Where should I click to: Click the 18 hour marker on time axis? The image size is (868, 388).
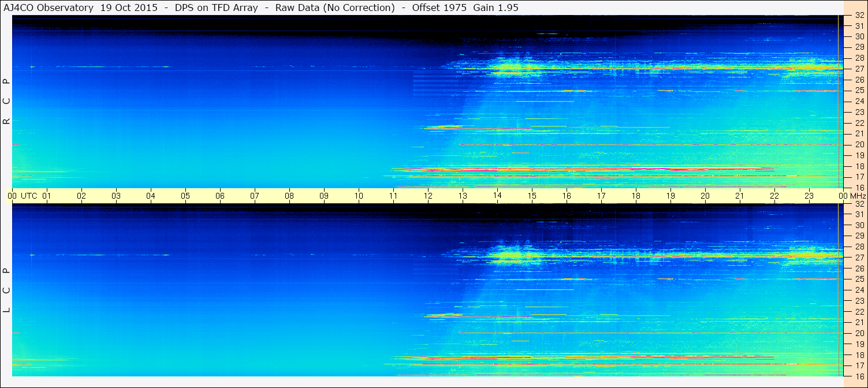click(x=636, y=196)
